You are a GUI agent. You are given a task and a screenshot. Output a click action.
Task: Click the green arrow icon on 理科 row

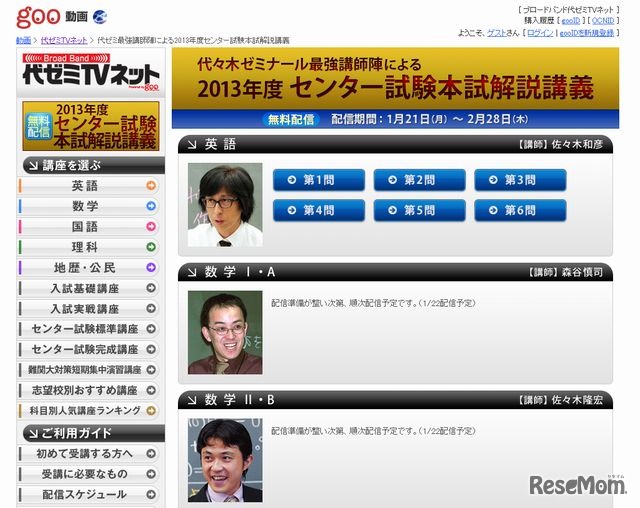[151, 247]
